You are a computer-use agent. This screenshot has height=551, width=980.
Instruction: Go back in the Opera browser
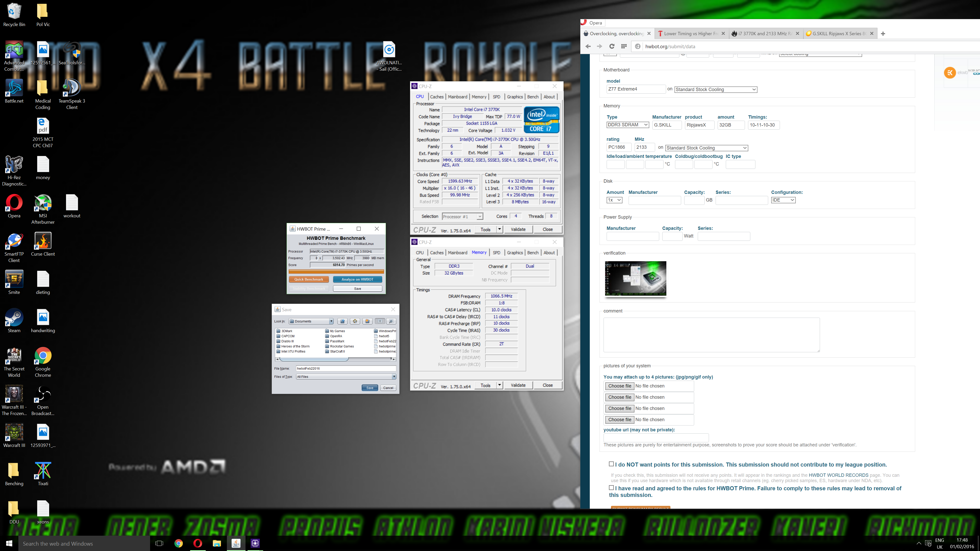tap(588, 46)
